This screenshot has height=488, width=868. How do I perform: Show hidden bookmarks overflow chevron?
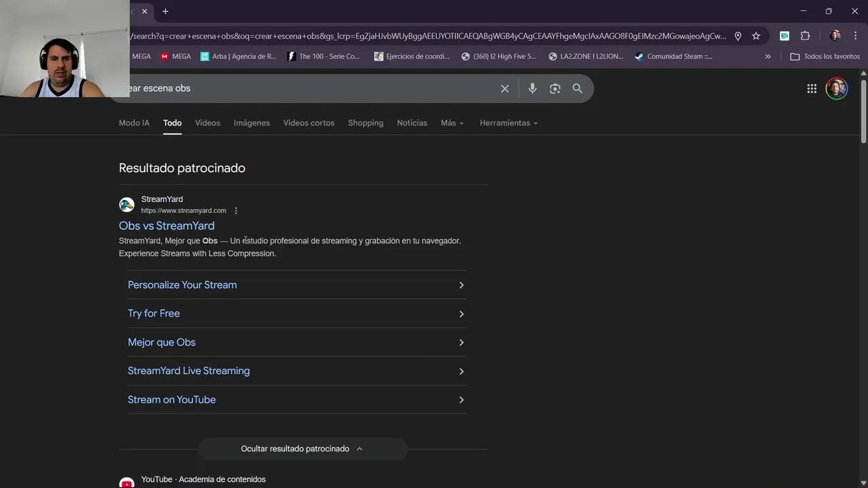(768, 57)
